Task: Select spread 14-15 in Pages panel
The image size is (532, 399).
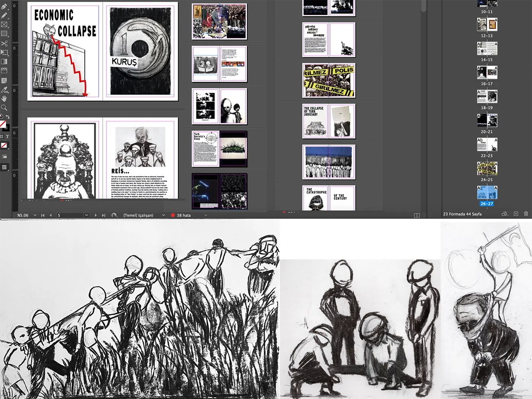Action: tap(487, 49)
